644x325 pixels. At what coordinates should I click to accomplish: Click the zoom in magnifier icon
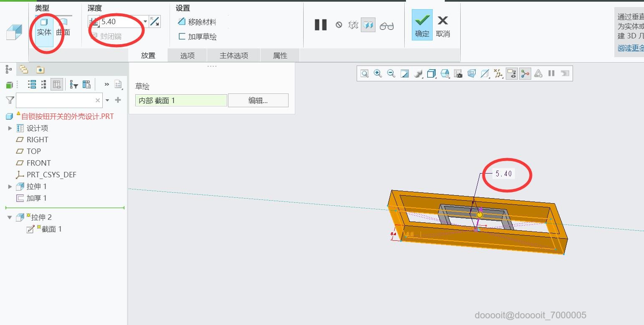point(378,74)
